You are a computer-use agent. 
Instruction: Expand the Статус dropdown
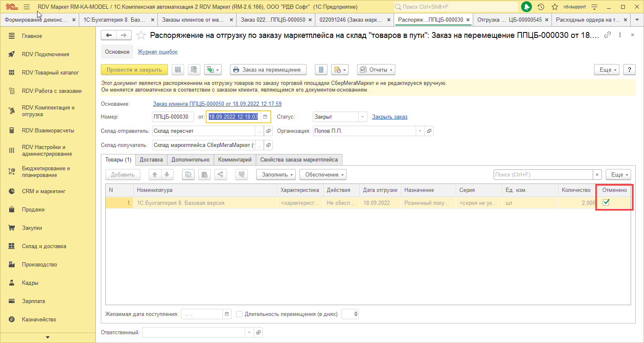[362, 117]
